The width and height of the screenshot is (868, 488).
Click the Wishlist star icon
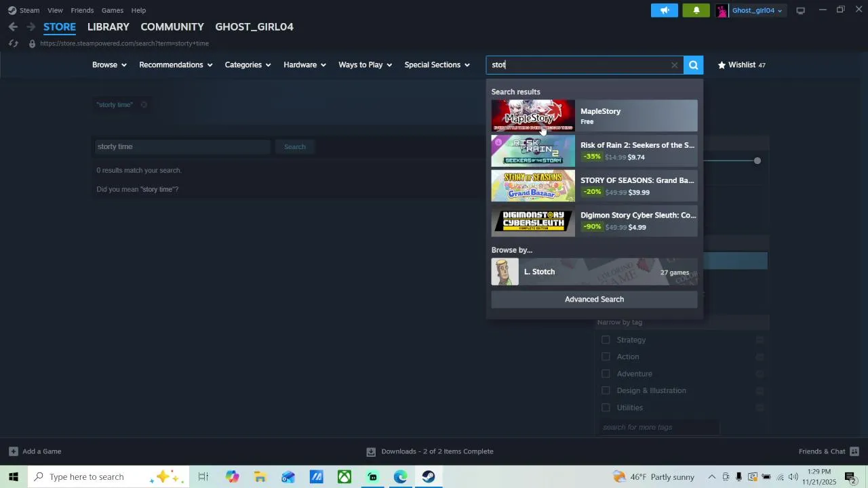pos(722,65)
